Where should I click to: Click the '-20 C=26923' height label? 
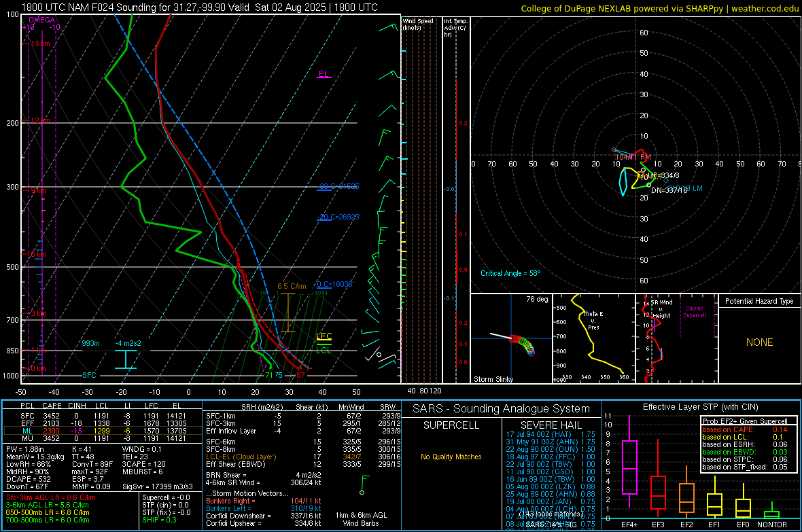(338, 217)
